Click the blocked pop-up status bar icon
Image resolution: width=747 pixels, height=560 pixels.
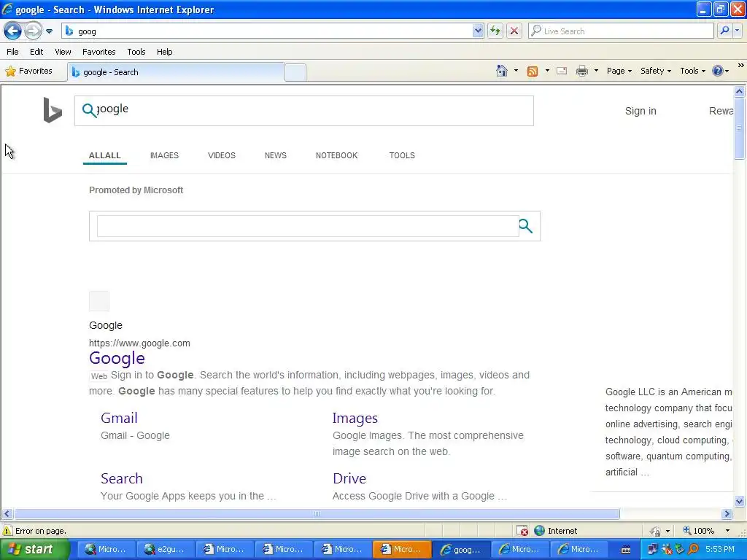point(522,531)
